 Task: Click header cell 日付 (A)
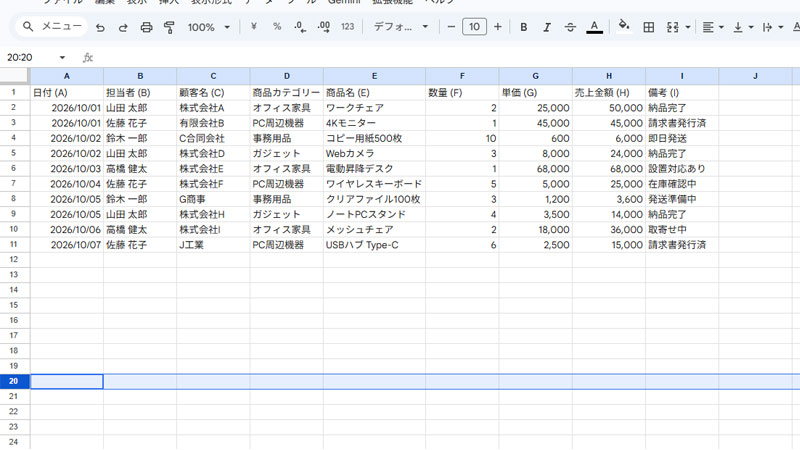pos(67,92)
